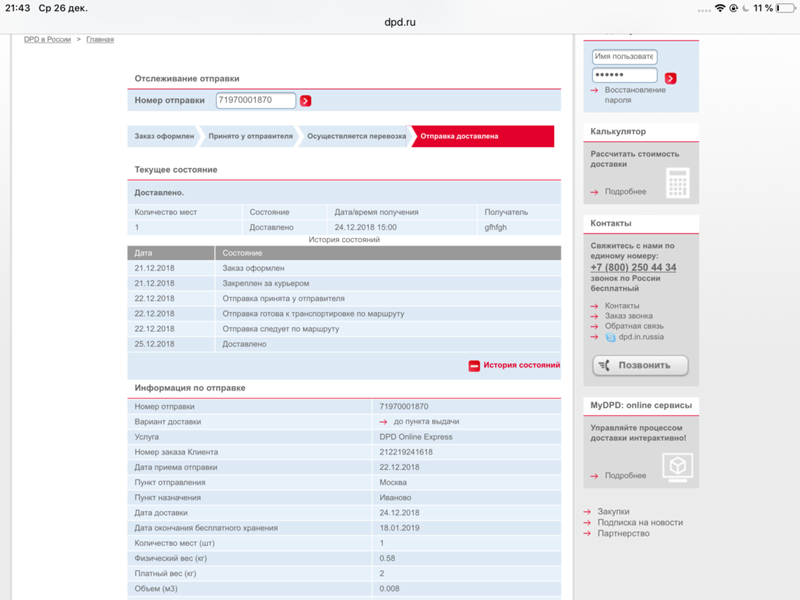Tap the battery indicator in status bar
Image resolution: width=800 pixels, height=600 pixels.
(786, 8)
